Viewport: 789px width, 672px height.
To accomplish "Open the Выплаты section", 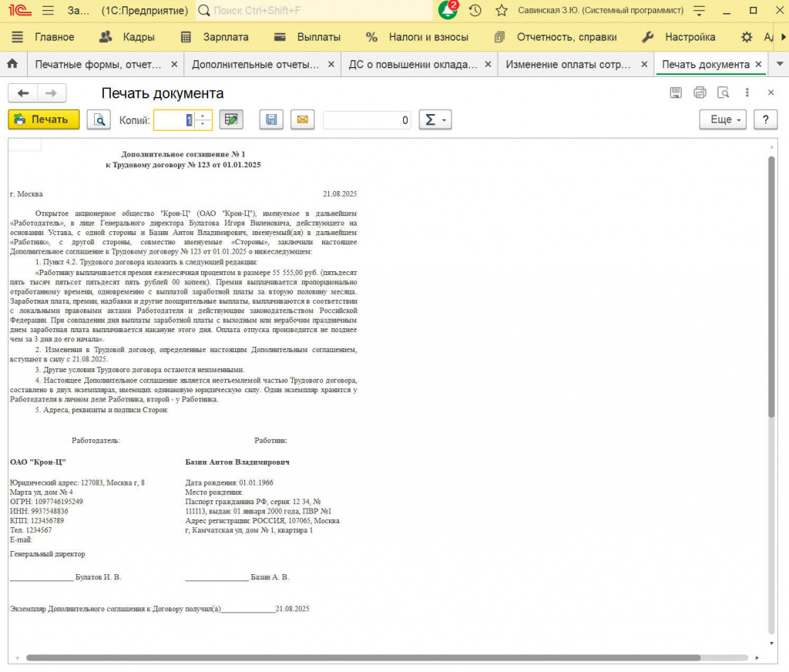I will [307, 37].
